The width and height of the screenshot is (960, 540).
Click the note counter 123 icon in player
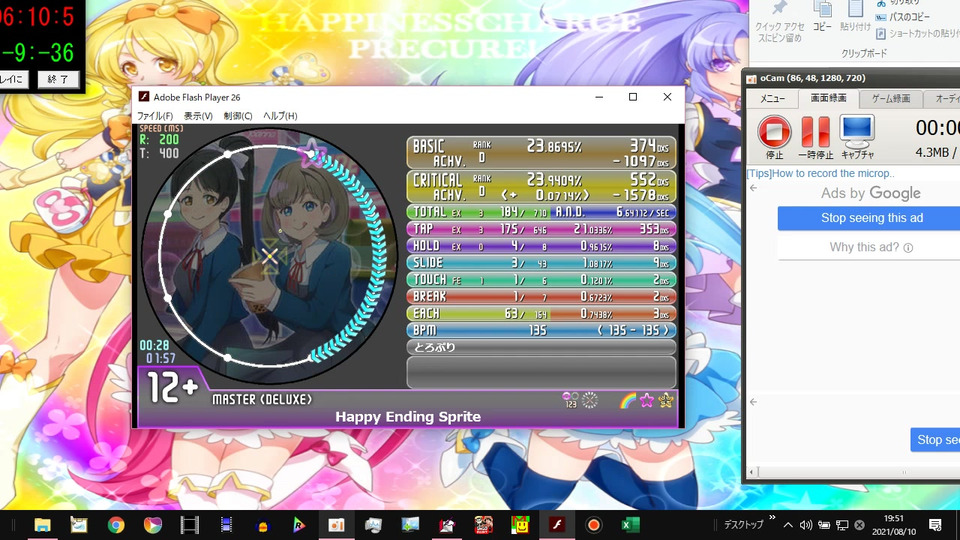[x=570, y=400]
